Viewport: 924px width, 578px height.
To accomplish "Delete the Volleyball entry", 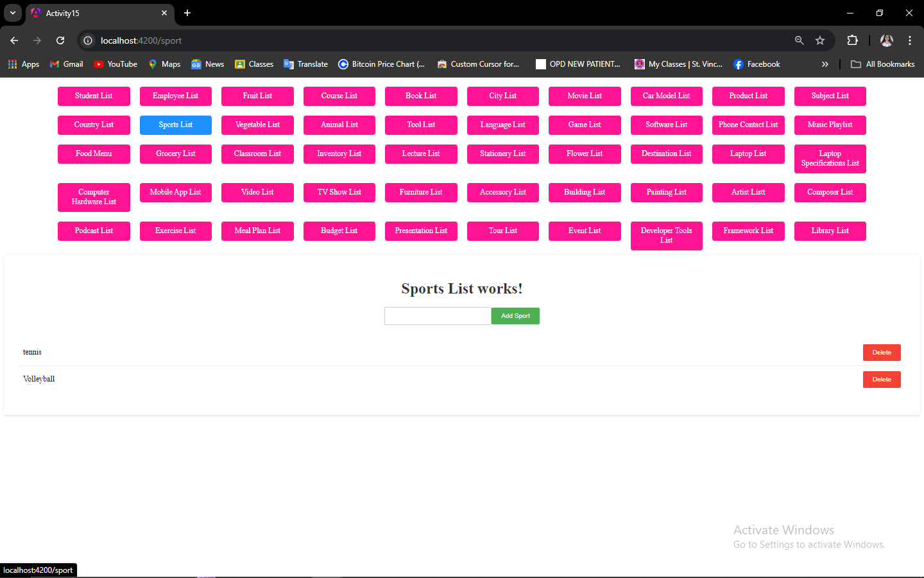I will 882,380.
